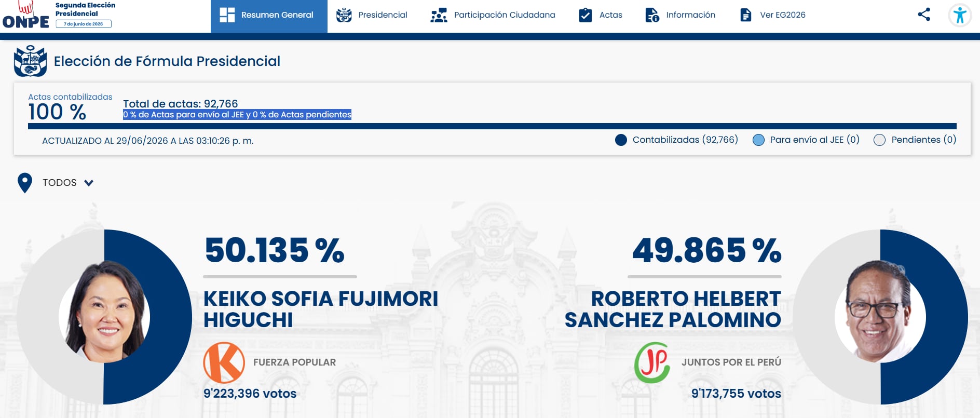Click the Peru coat-of-arms beside the title
Viewport: 980px width, 418px height.
[x=30, y=61]
